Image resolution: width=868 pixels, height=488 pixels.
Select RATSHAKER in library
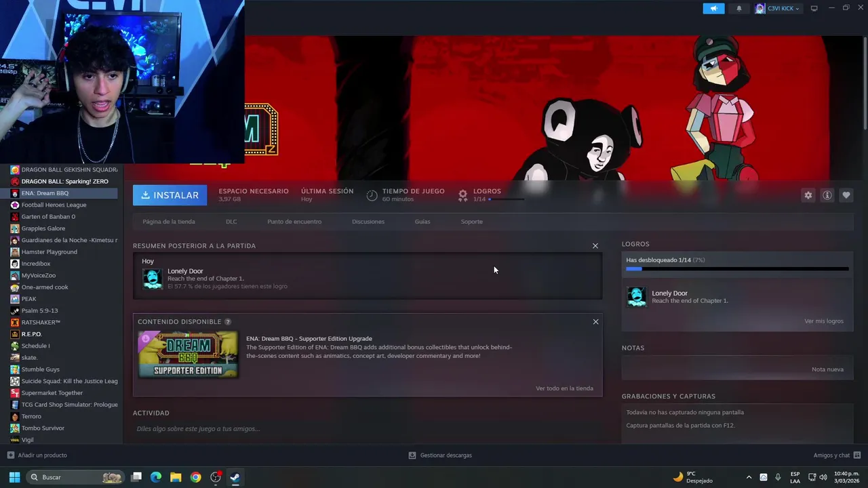coord(64,323)
